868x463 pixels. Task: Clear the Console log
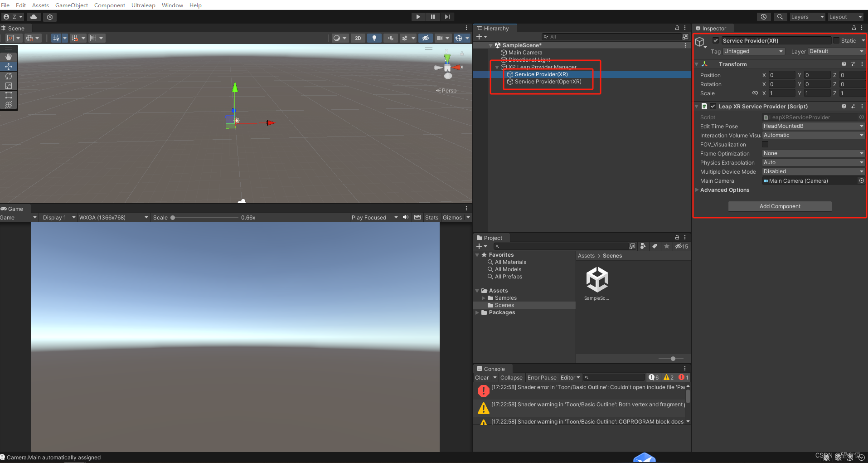(x=482, y=377)
